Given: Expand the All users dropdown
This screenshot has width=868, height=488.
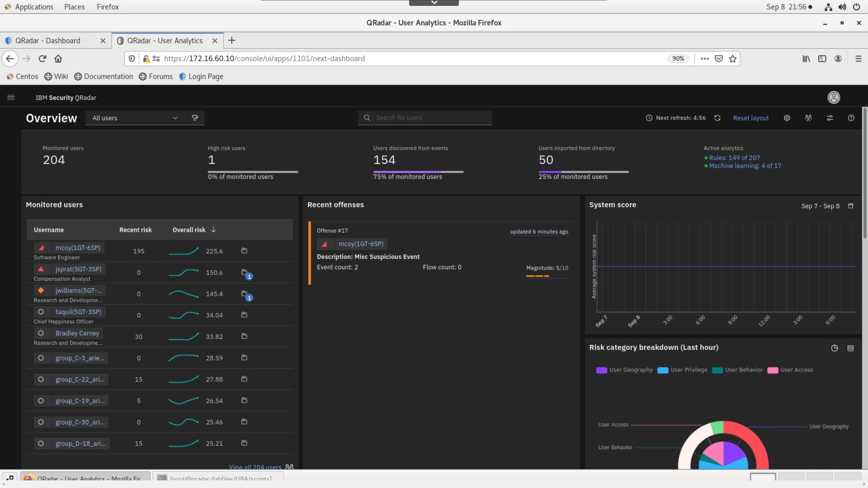Looking at the screenshot, I should (x=135, y=118).
